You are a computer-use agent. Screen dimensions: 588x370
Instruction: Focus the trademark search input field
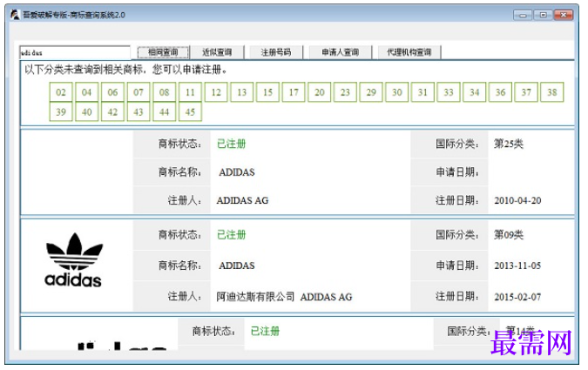[x=75, y=52]
